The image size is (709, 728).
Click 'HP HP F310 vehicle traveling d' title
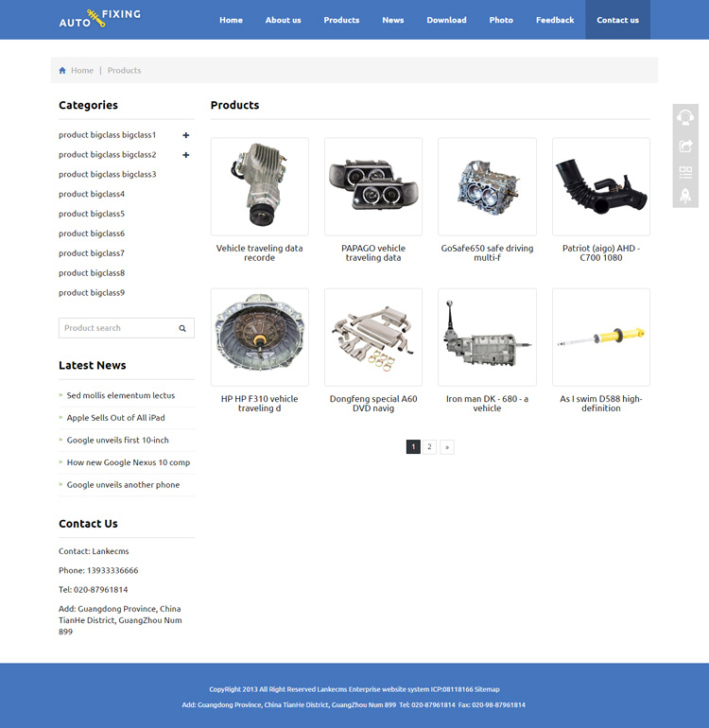click(x=260, y=404)
